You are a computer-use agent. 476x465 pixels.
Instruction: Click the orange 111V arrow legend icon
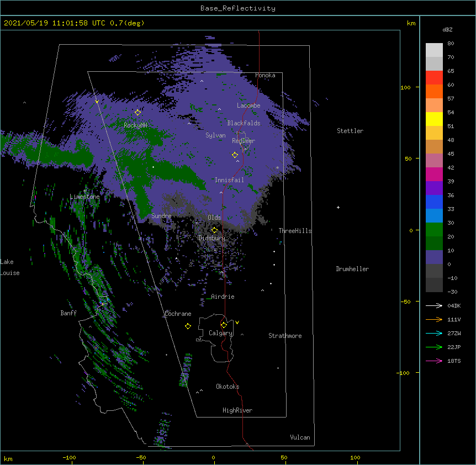point(434,319)
